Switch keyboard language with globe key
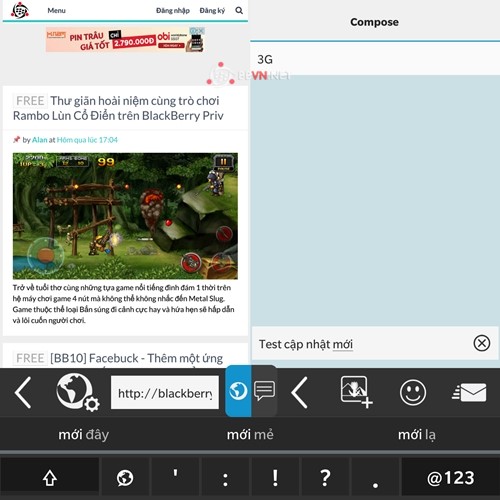The height and width of the screenshot is (500, 500). (125, 478)
